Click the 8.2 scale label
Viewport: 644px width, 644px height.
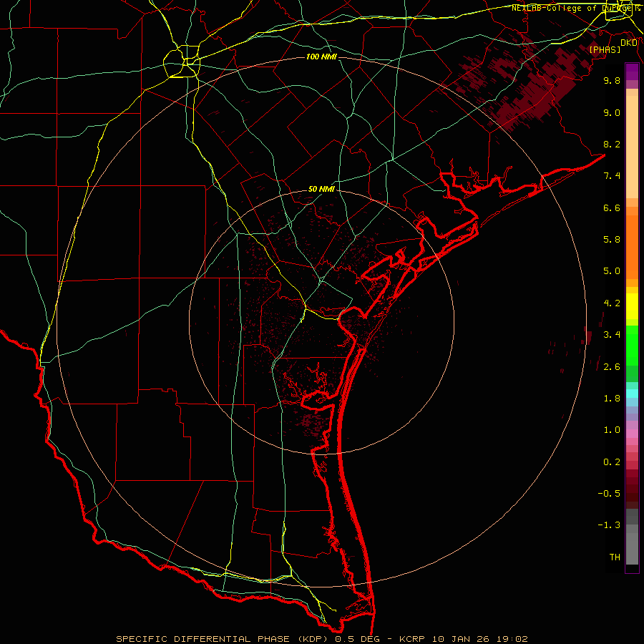point(612,144)
